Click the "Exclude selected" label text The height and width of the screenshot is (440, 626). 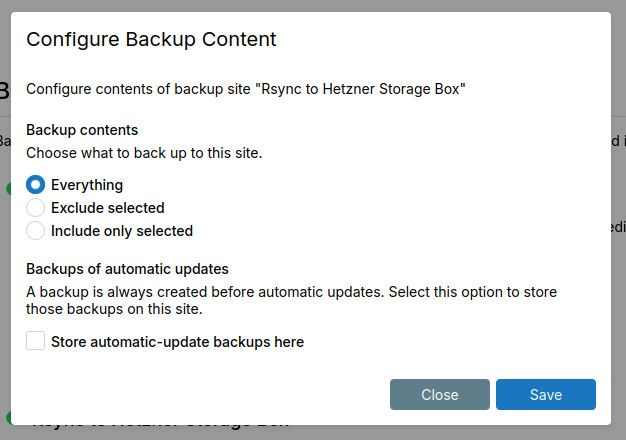point(107,208)
